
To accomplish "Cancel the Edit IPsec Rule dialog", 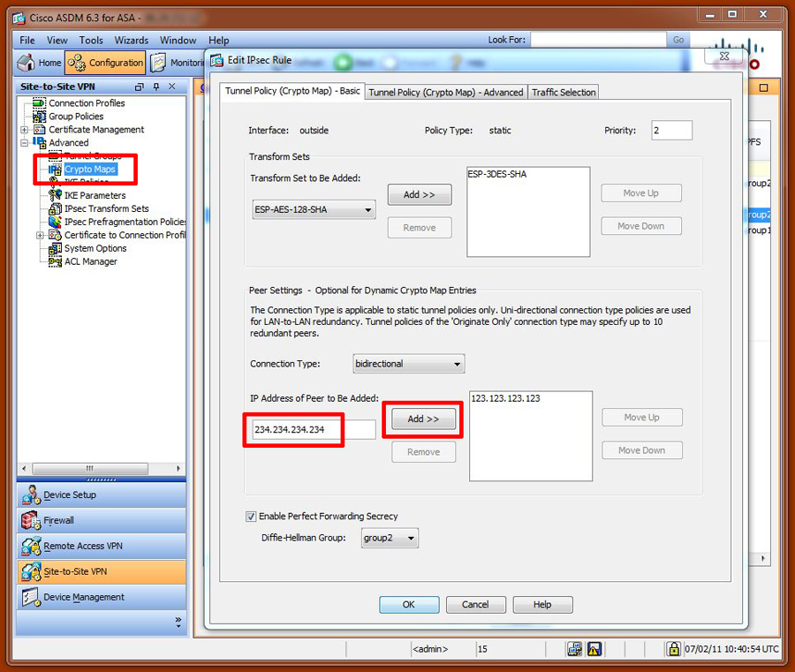I will pos(475,605).
